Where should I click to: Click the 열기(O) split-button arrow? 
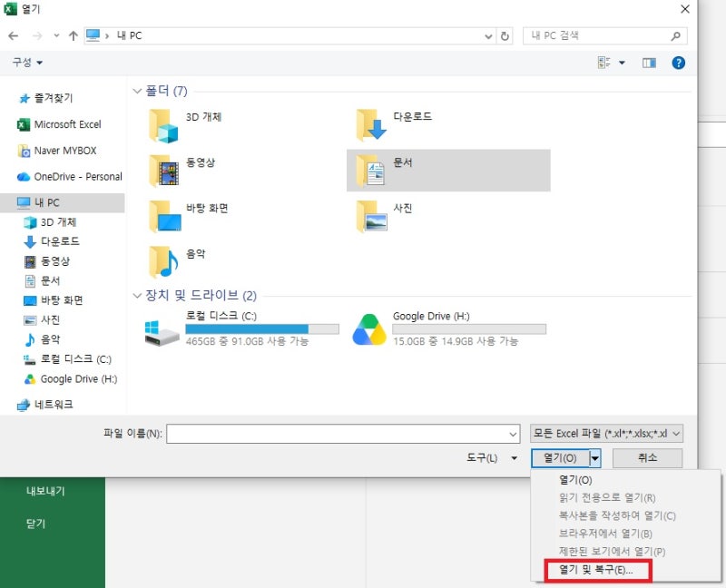[595, 458]
